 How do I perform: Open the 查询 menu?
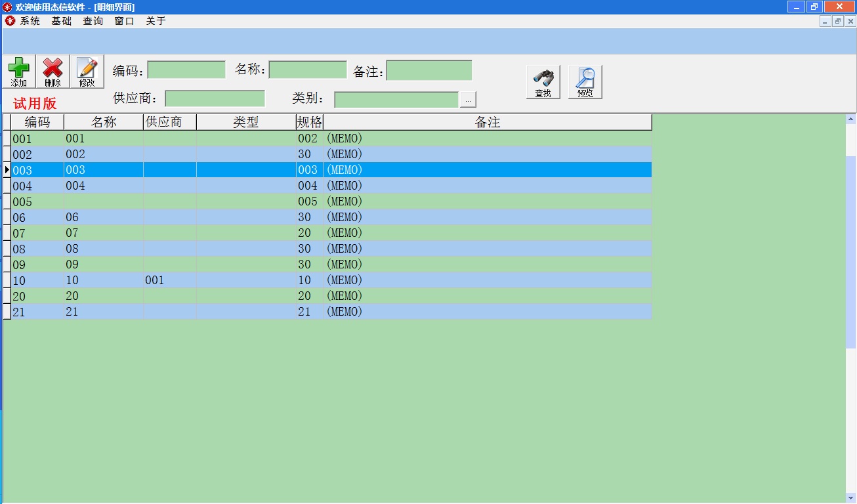(93, 21)
